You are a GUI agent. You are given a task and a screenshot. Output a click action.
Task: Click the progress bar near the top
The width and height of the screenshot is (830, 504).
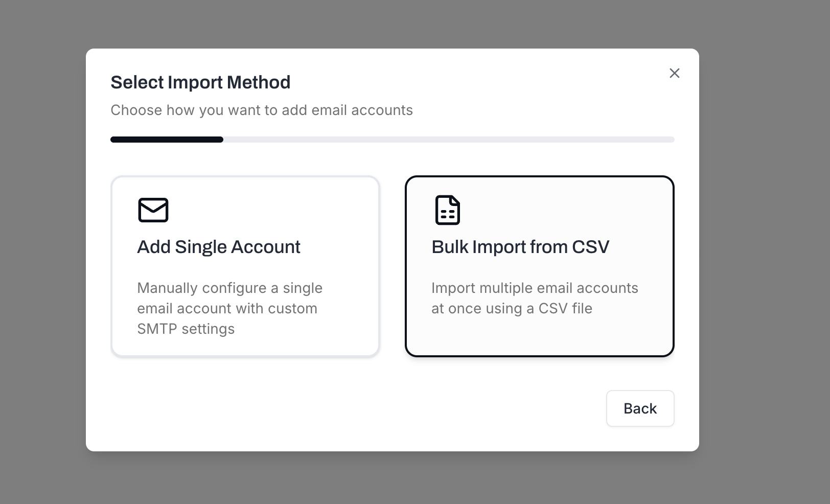click(392, 139)
